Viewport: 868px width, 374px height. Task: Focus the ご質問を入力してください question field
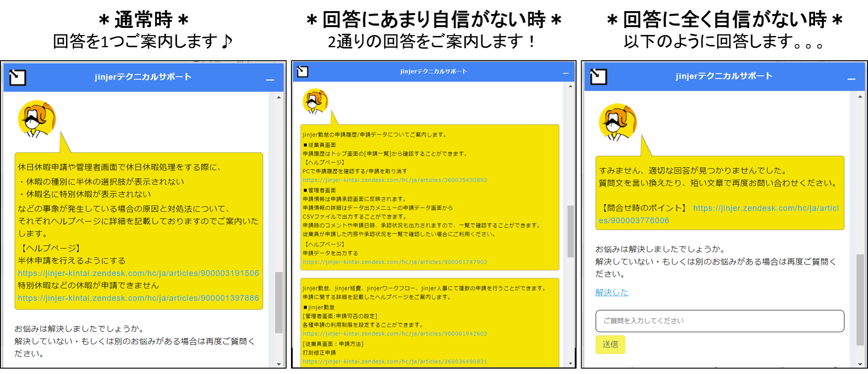coord(719,321)
